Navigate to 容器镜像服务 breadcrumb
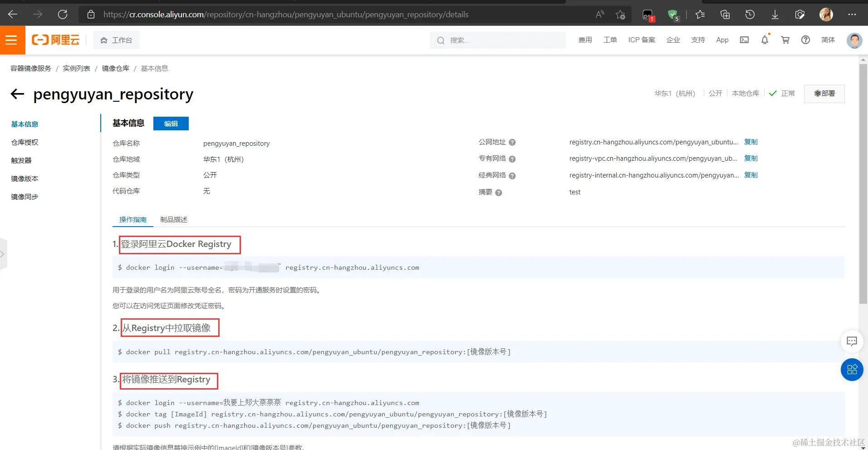This screenshot has width=868, height=450. 31,69
